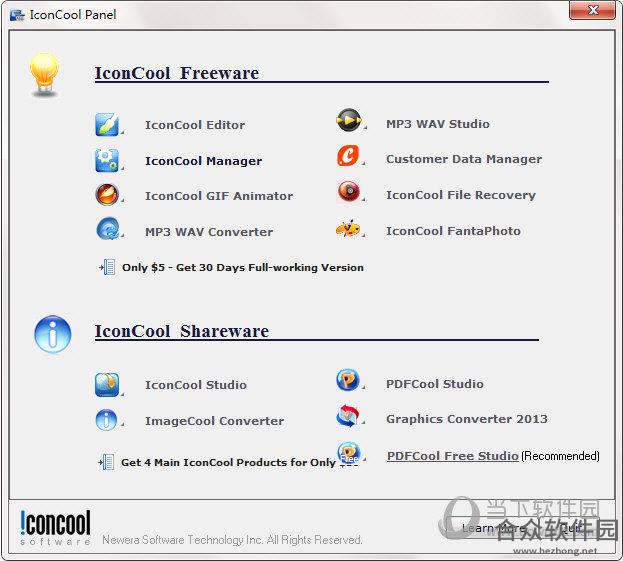The width and height of the screenshot is (623, 561).
Task: Open IconCool FantaPhoto label
Action: click(453, 231)
